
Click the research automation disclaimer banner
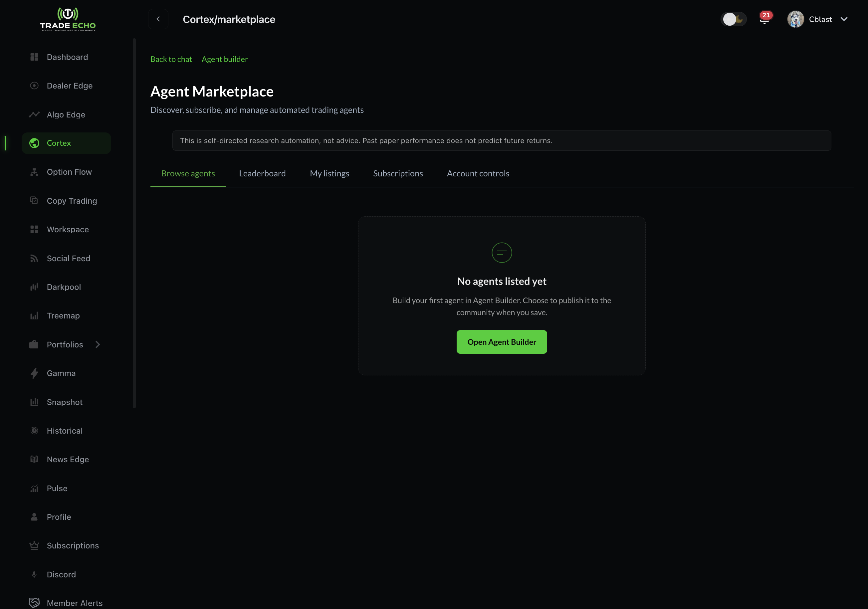502,141
